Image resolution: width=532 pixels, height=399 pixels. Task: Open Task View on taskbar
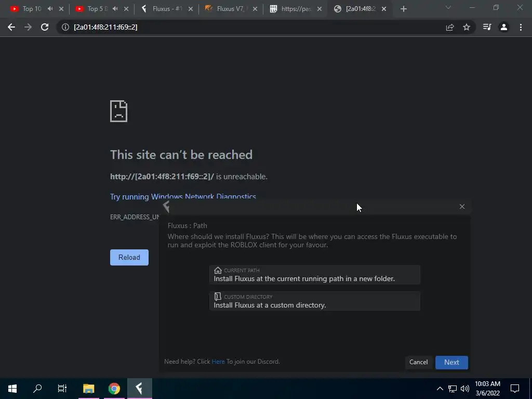tap(62, 388)
